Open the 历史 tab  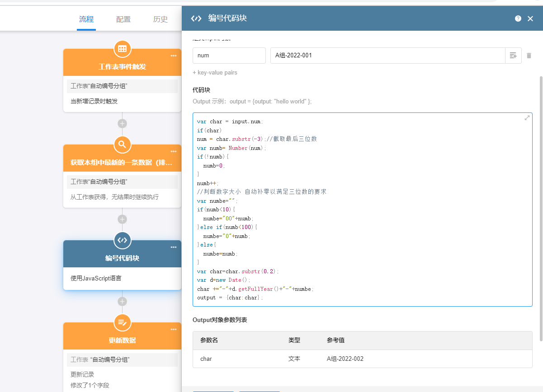(x=161, y=19)
